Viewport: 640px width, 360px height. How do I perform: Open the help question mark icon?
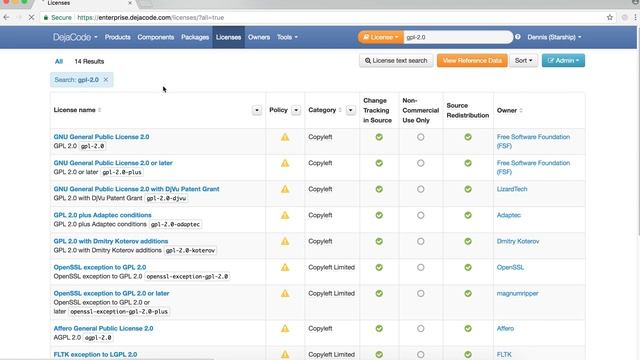(518, 37)
